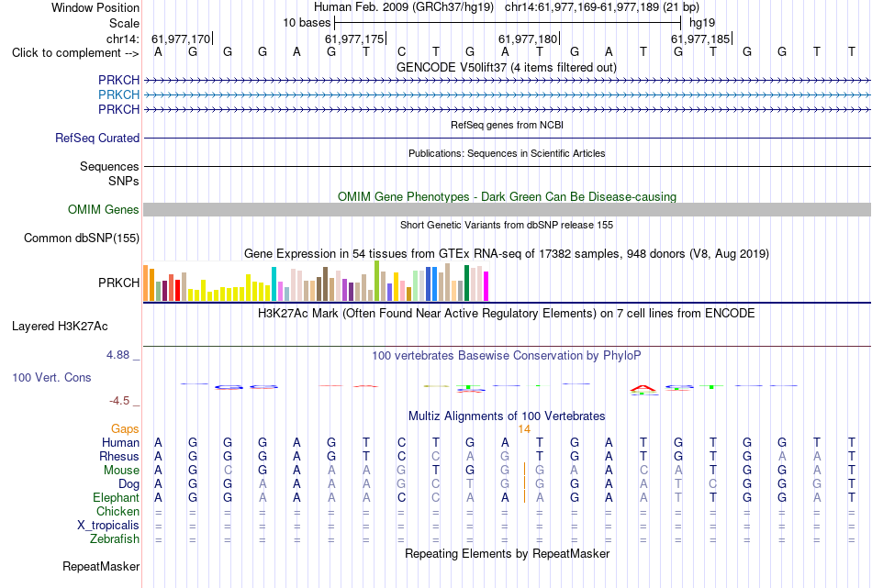Open 'Short Genetic Variants from dbSNP release 155'
The image size is (872, 588).
(507, 225)
